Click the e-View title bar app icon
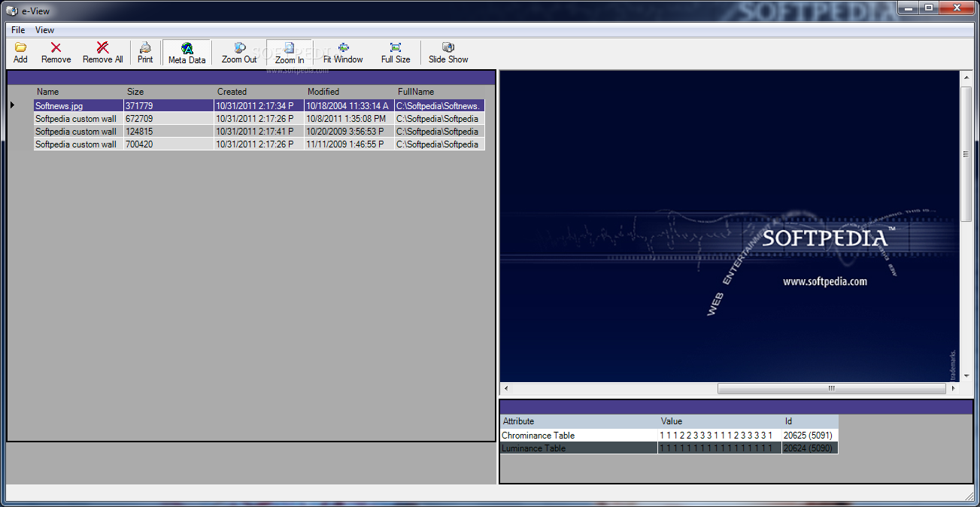 11,11
